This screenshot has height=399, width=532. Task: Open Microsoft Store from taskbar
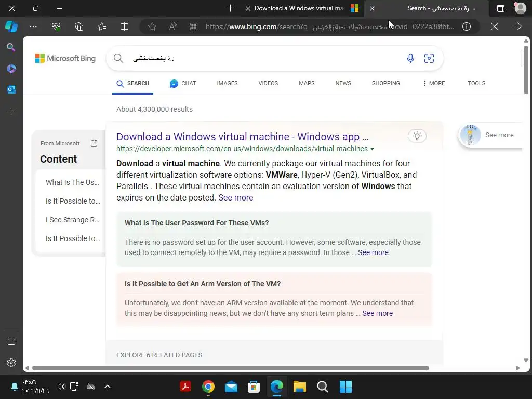[x=254, y=387]
